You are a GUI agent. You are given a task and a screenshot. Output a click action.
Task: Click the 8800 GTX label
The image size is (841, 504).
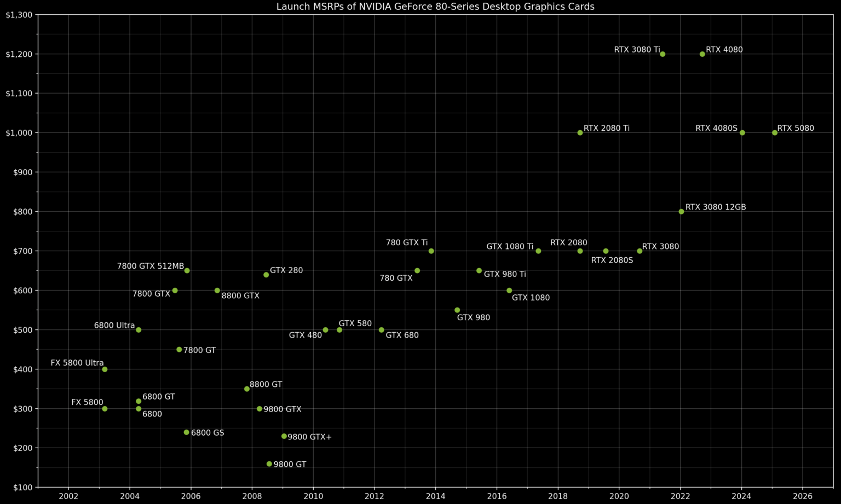240,296
